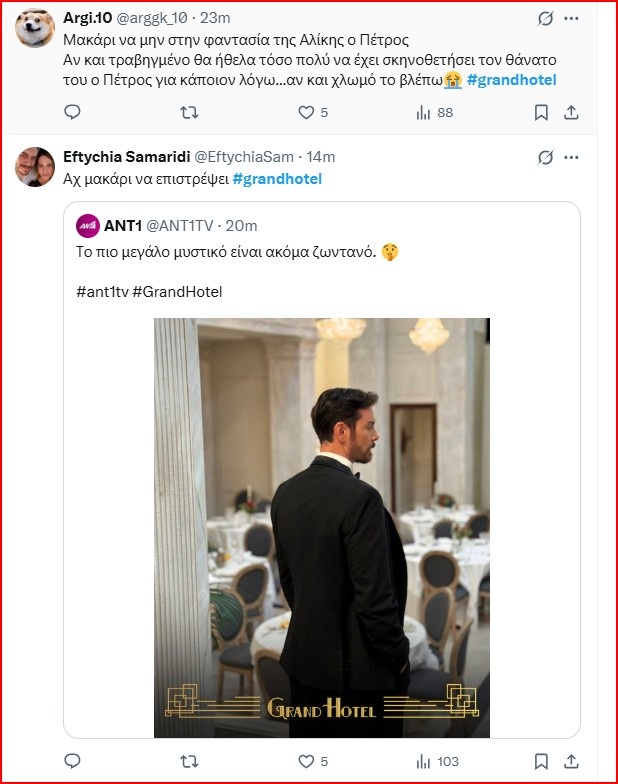Reply to Eftychia Samaridi's tweet
This screenshot has height=784, width=618.
[x=71, y=761]
